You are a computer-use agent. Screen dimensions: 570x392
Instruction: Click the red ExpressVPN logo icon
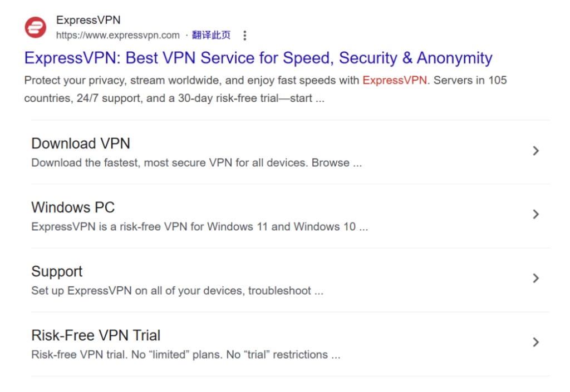click(x=36, y=27)
